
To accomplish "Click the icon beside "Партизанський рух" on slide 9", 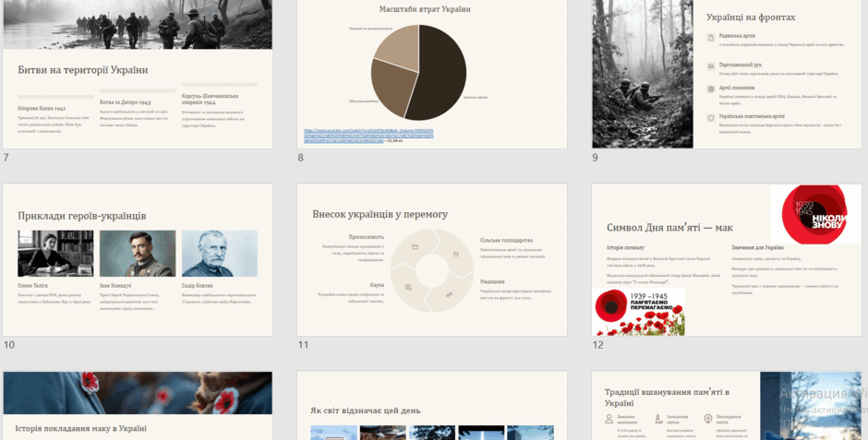I will point(711,66).
